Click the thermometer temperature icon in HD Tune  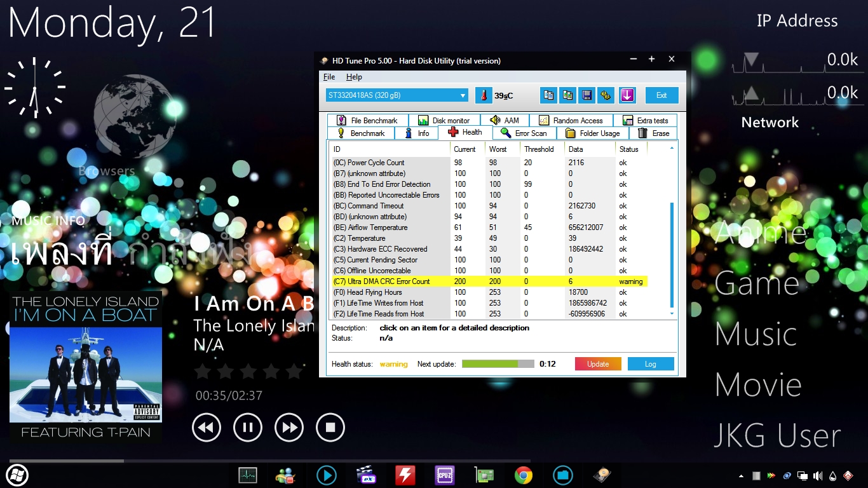[484, 95]
